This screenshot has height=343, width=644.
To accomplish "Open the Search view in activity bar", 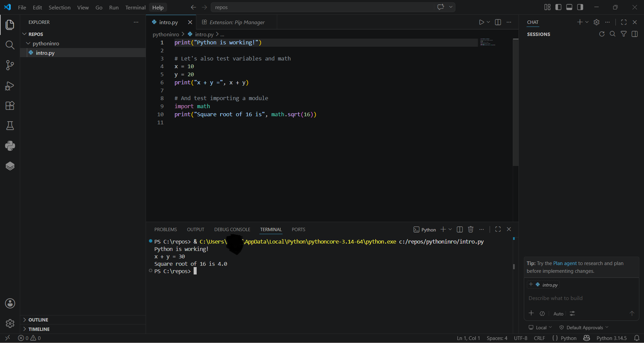I will click(x=10, y=45).
